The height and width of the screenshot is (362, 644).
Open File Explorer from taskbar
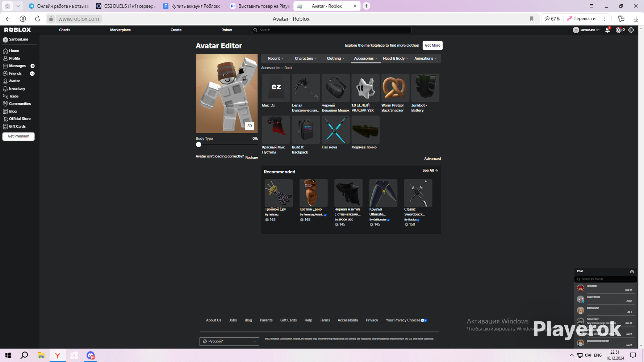pos(41,355)
